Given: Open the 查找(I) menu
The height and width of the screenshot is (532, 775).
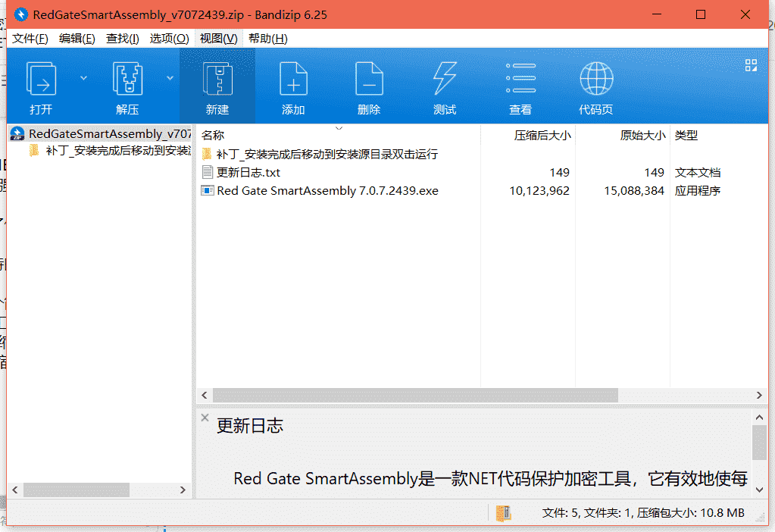Looking at the screenshot, I should coord(122,39).
